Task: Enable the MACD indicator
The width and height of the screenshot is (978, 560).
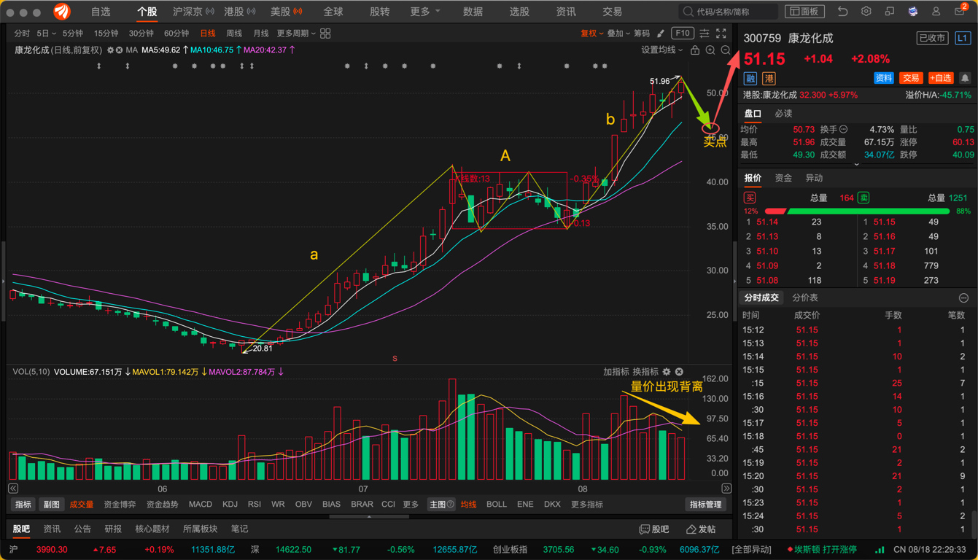Action: 201,505
